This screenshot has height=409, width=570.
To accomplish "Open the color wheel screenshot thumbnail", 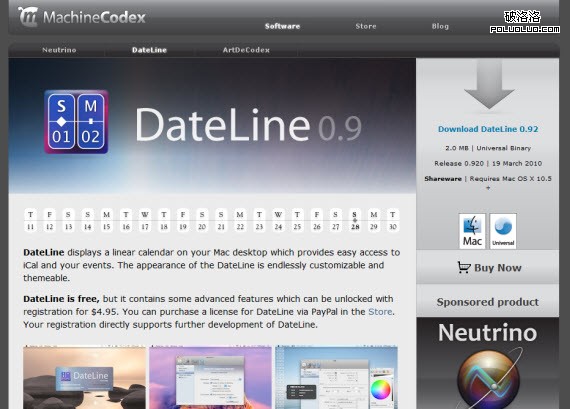I will point(337,377).
